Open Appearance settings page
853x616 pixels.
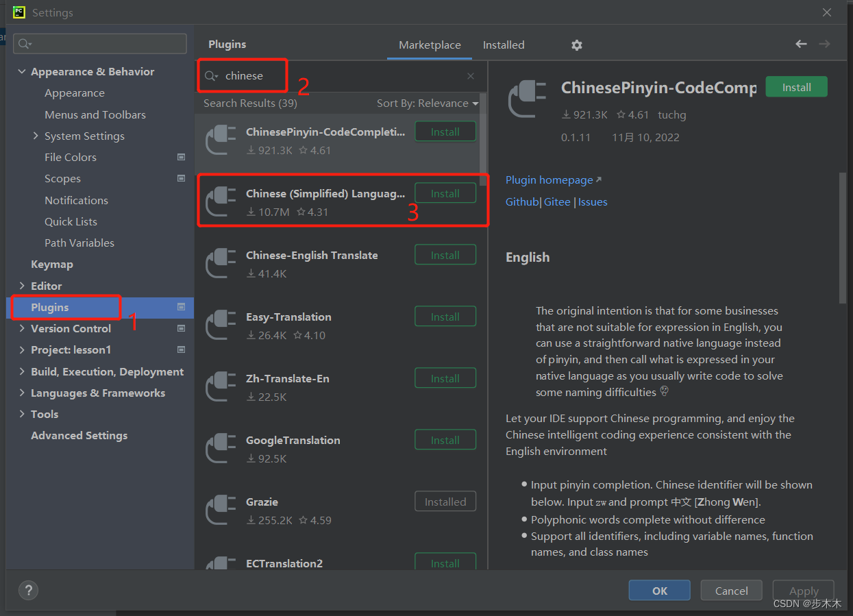[75, 93]
